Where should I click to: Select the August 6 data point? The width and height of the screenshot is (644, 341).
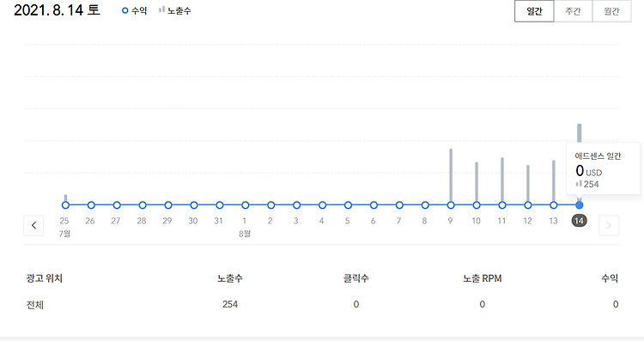click(374, 205)
